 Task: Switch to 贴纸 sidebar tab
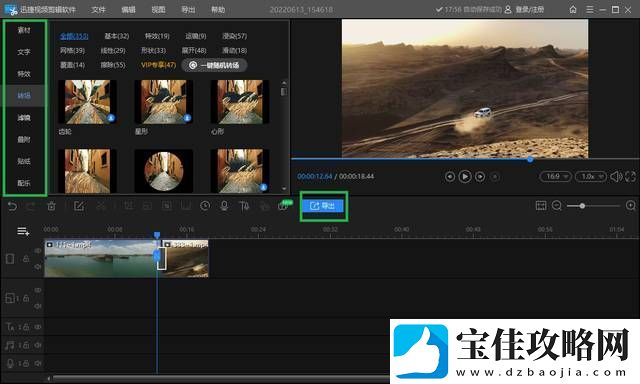(x=24, y=161)
